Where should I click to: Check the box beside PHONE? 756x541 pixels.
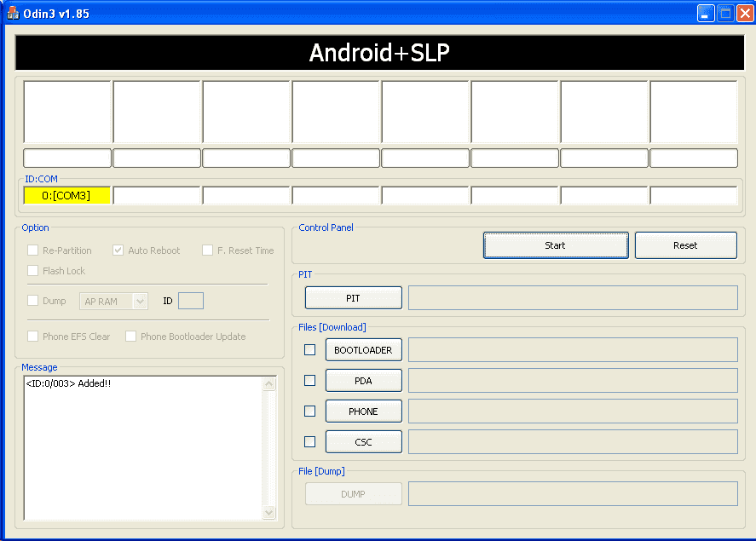pos(310,411)
